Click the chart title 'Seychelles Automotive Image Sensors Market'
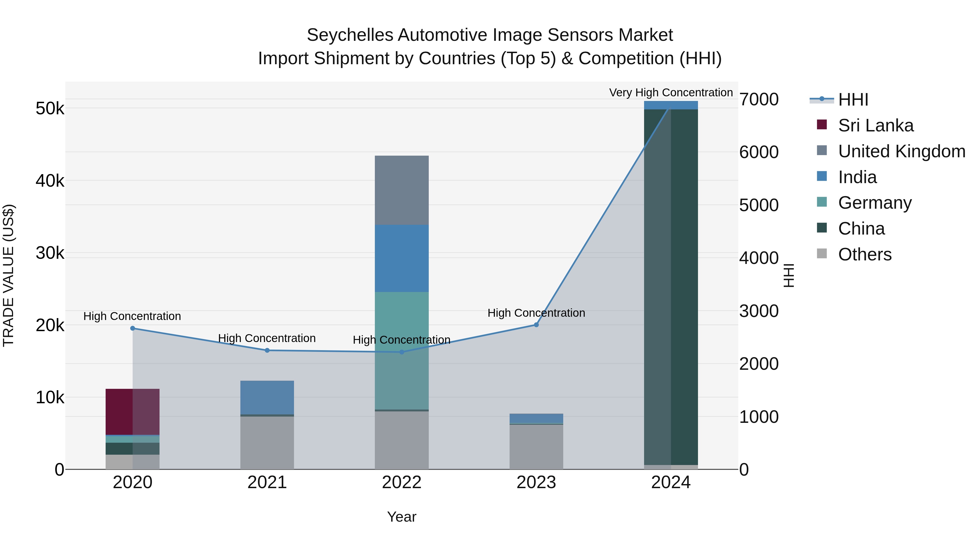Viewport: 980px width, 551px height. (x=490, y=35)
